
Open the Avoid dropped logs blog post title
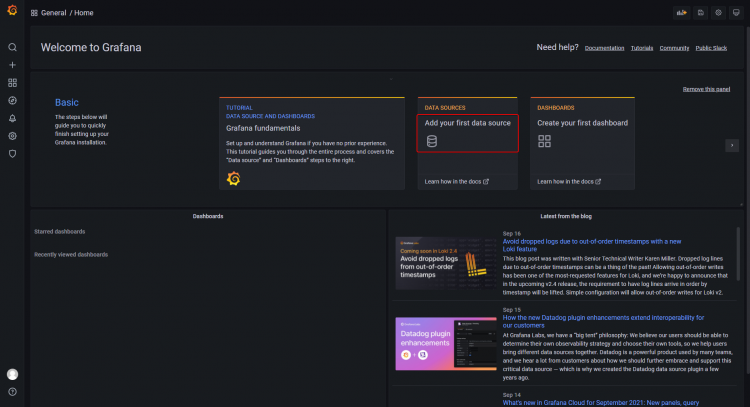pyautogui.click(x=592, y=245)
